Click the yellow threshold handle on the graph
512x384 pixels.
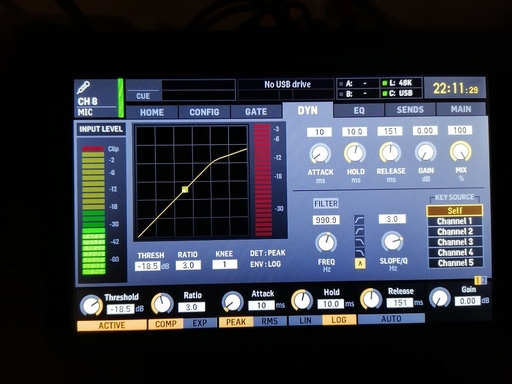click(185, 190)
